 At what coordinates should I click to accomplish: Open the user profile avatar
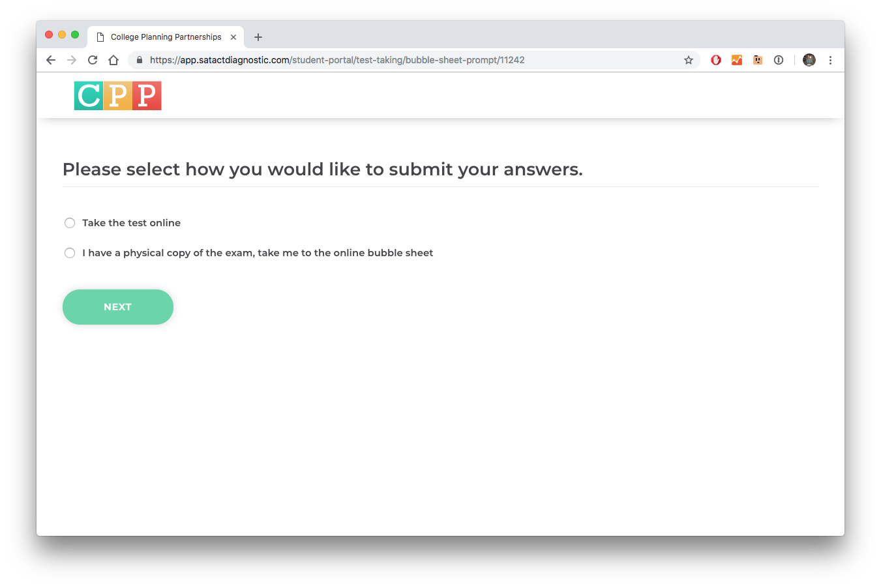pyautogui.click(x=809, y=60)
